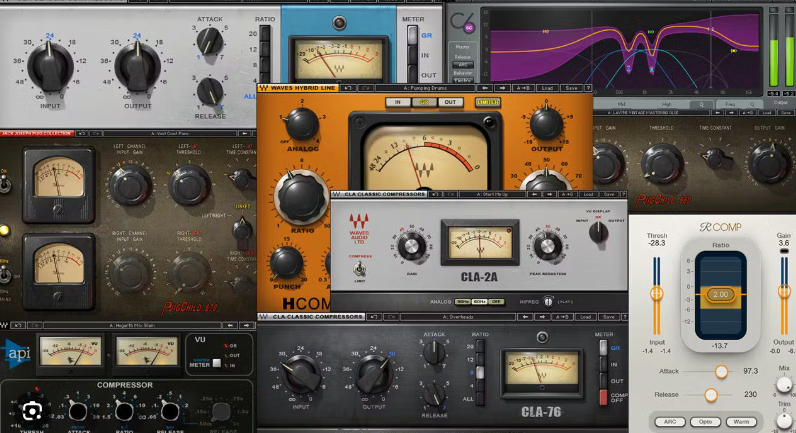Click the undo icon in CLA-76 Overheads toolbar
Viewport: 796px width, 433px height.
[374, 317]
